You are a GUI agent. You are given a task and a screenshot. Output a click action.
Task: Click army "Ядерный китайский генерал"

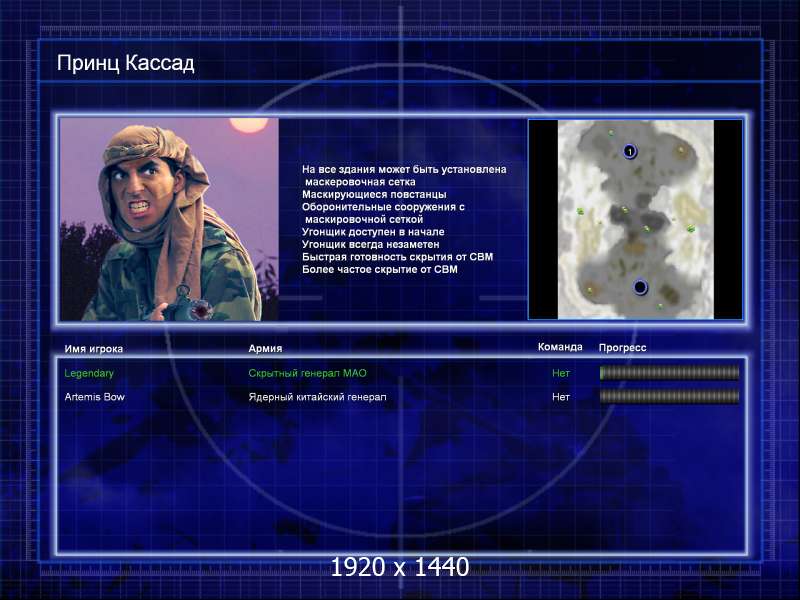click(317, 397)
